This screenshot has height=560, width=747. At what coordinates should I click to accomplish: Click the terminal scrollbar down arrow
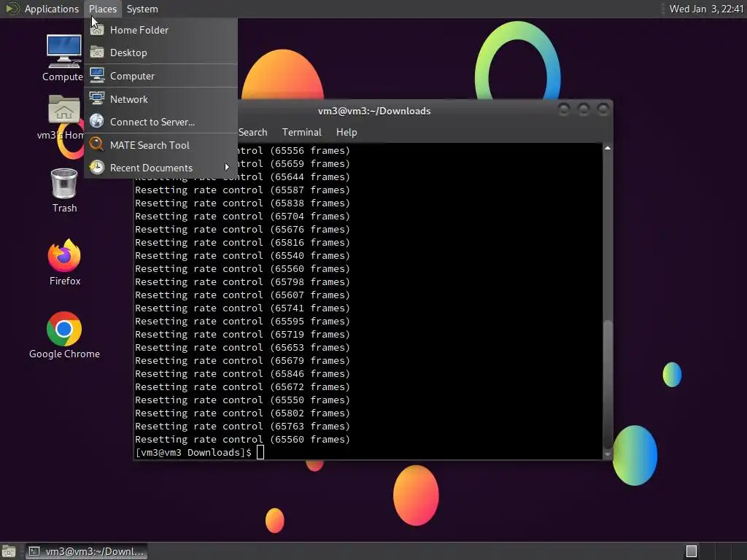pos(608,454)
